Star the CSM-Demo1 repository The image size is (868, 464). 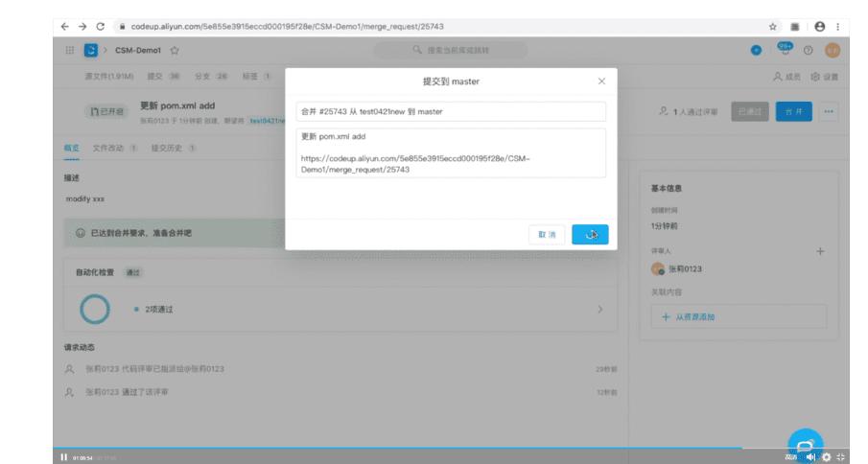[x=175, y=50]
